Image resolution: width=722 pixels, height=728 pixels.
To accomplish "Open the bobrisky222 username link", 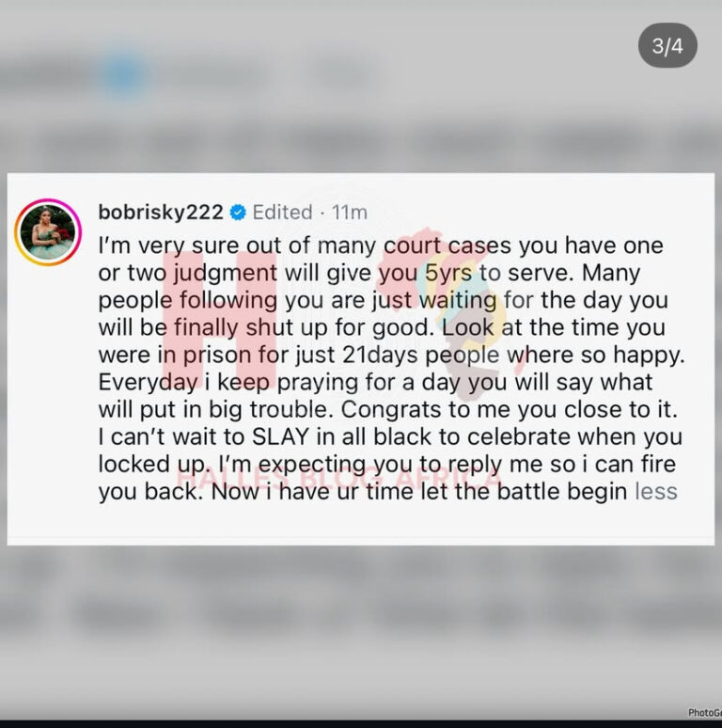I will (x=161, y=213).
